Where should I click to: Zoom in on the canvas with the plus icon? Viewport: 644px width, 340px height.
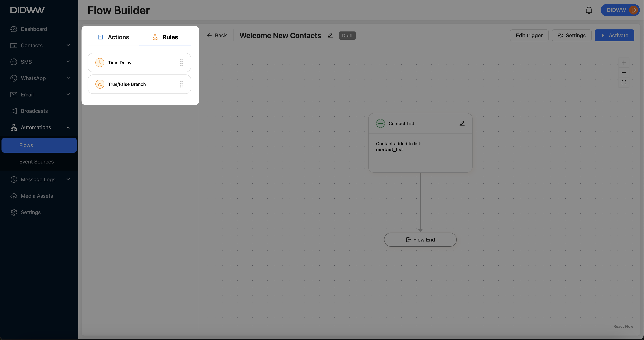tap(624, 63)
